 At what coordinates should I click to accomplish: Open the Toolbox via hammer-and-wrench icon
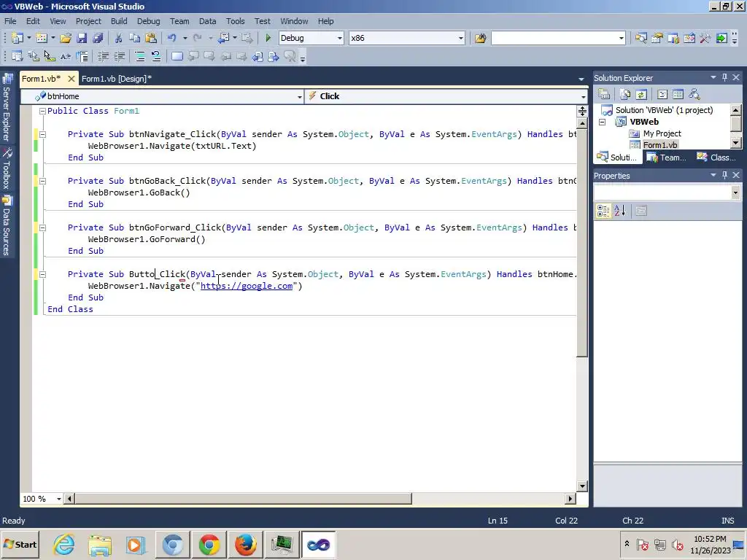[x=705, y=38]
